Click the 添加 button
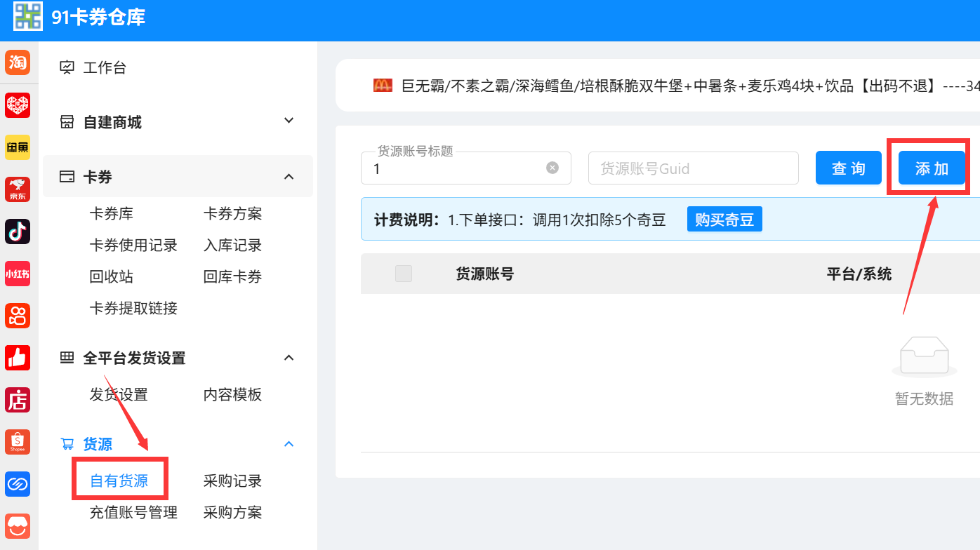 (x=932, y=168)
